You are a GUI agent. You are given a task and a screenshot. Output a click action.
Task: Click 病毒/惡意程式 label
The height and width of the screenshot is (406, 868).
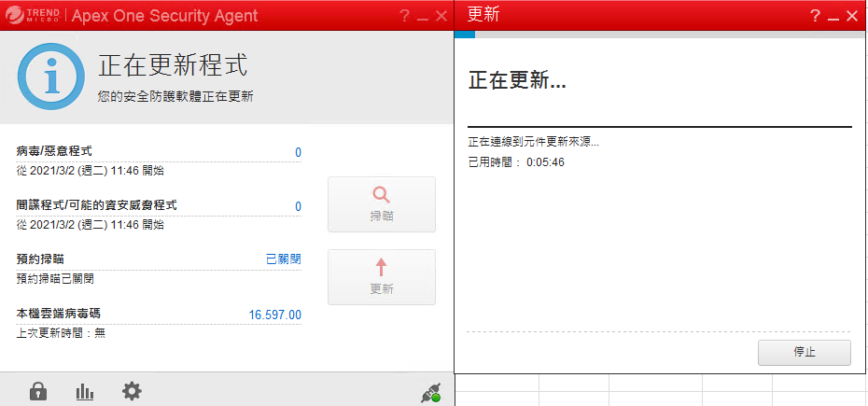(54, 150)
